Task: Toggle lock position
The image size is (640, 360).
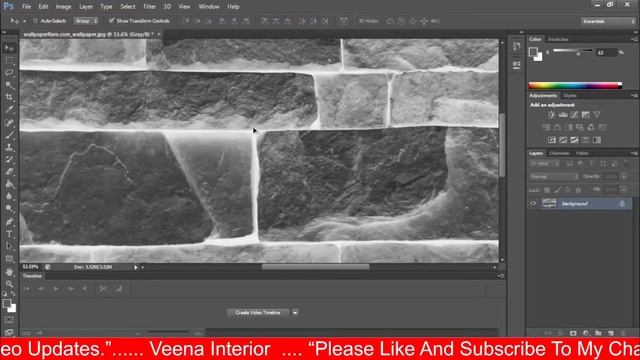Action: (568, 190)
